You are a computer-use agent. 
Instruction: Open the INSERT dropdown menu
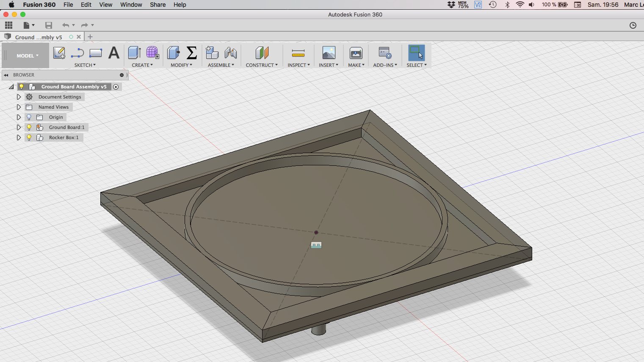(329, 65)
